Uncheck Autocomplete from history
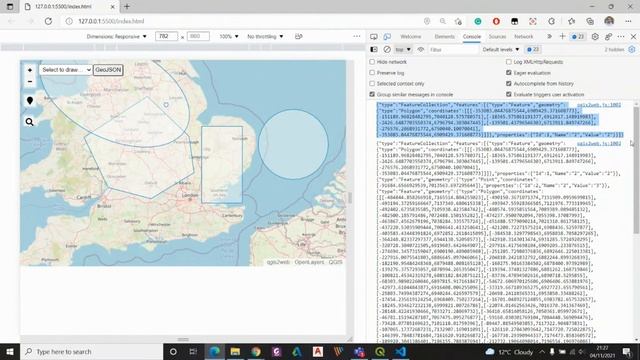 509,83
